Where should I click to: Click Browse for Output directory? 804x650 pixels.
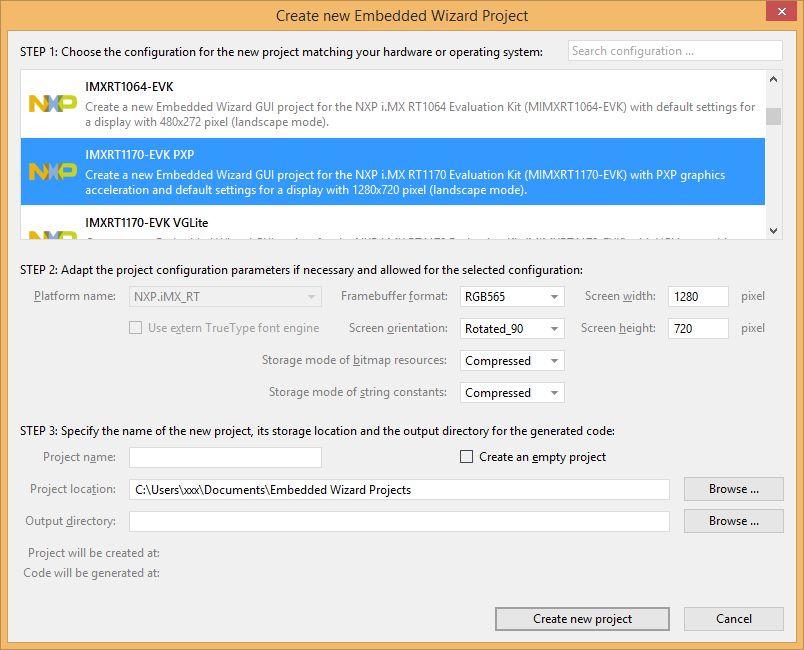[733, 521]
